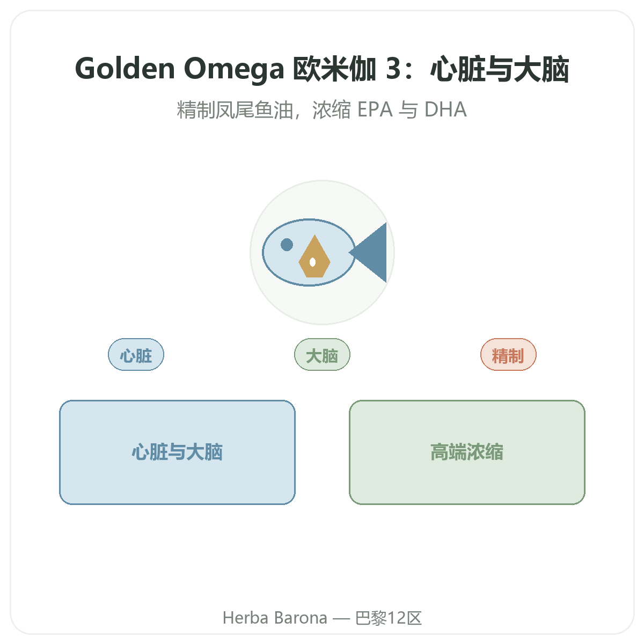Click 心脏与大脑 in the main heading

point(500,69)
